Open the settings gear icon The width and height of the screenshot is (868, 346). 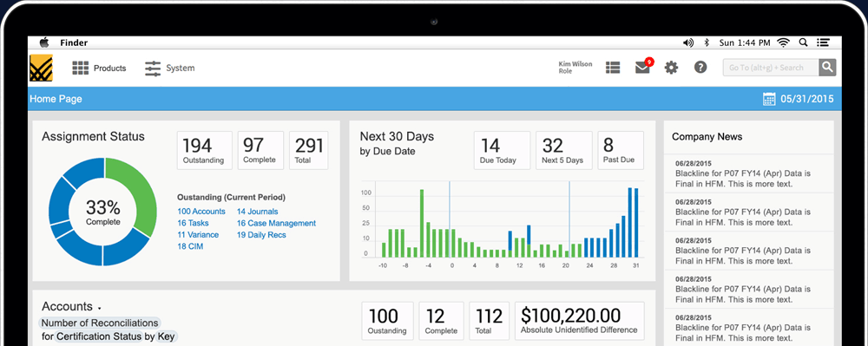[x=671, y=68]
